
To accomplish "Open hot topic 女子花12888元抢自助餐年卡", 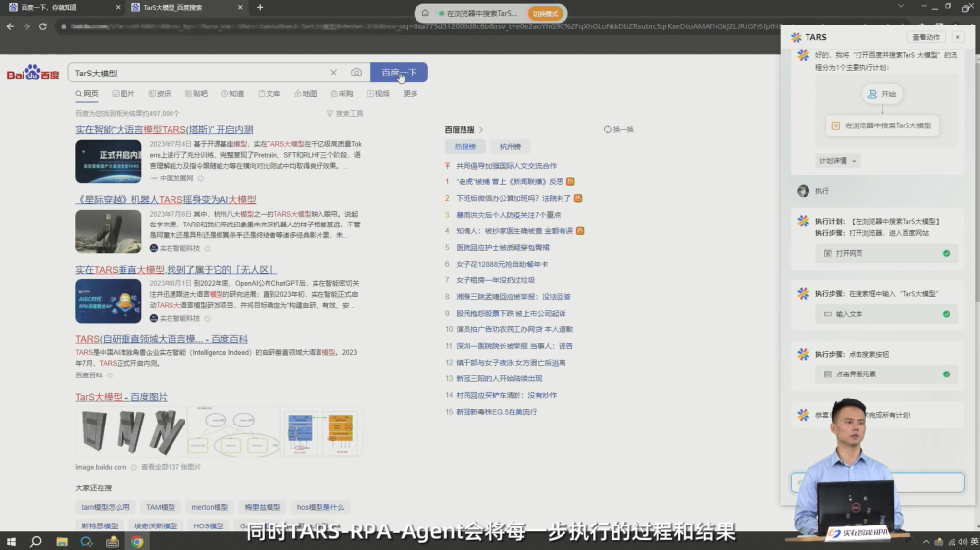I will coord(502,264).
